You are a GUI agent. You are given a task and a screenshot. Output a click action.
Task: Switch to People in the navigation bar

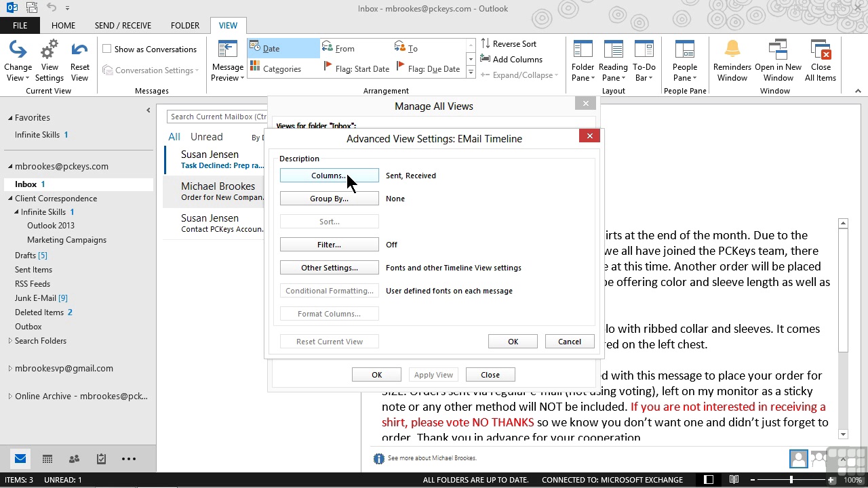pos(74,459)
